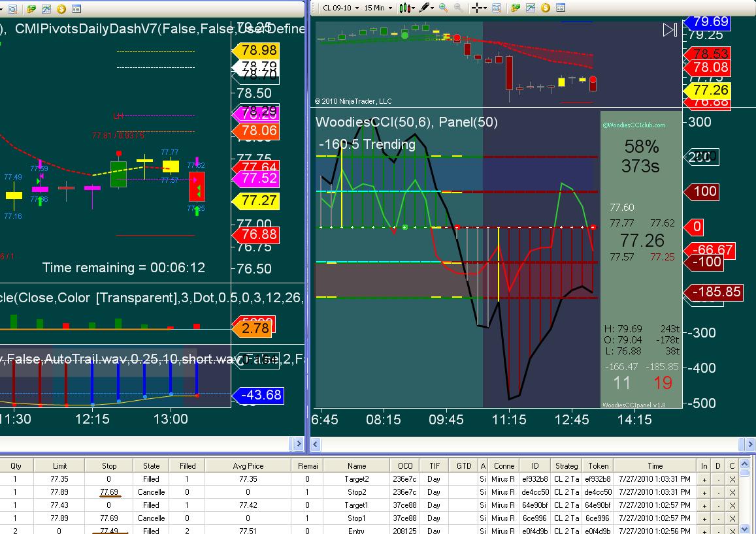Cancel Target1 order with X button

732,505
